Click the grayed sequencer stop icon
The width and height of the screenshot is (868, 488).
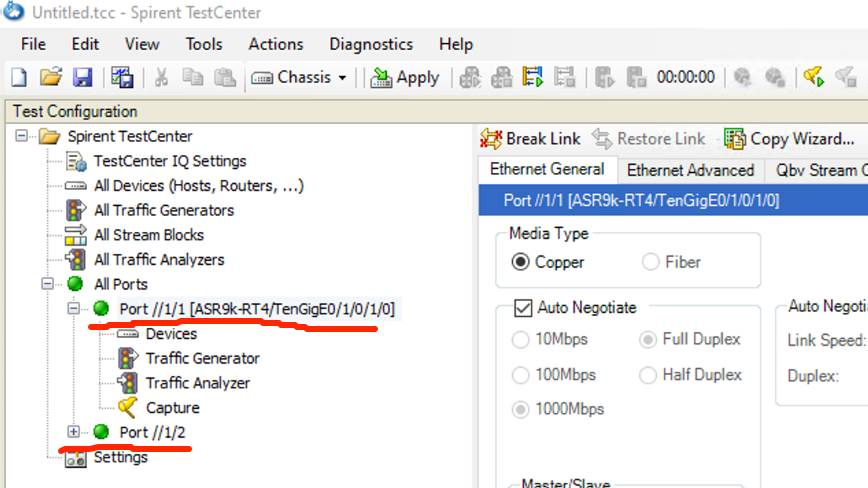pyautogui.click(x=636, y=77)
